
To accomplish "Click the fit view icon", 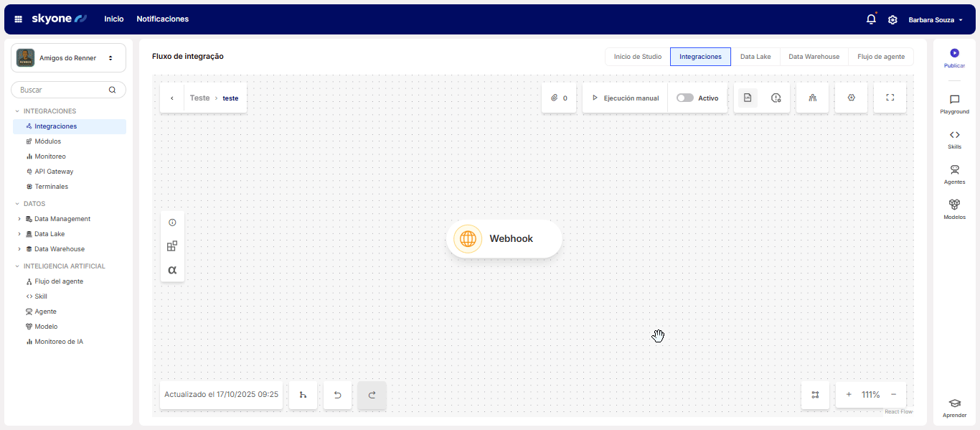I will pos(815,395).
